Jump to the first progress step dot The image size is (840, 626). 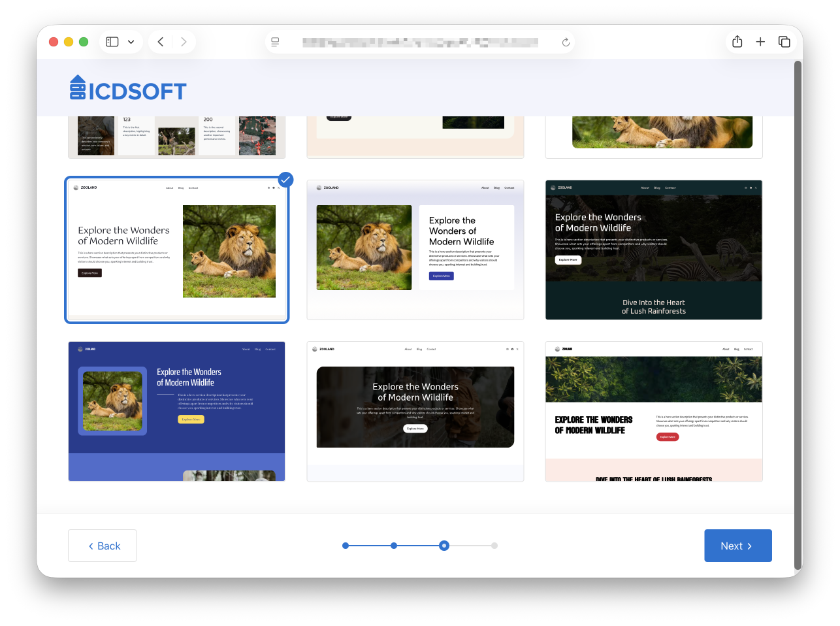pos(346,546)
